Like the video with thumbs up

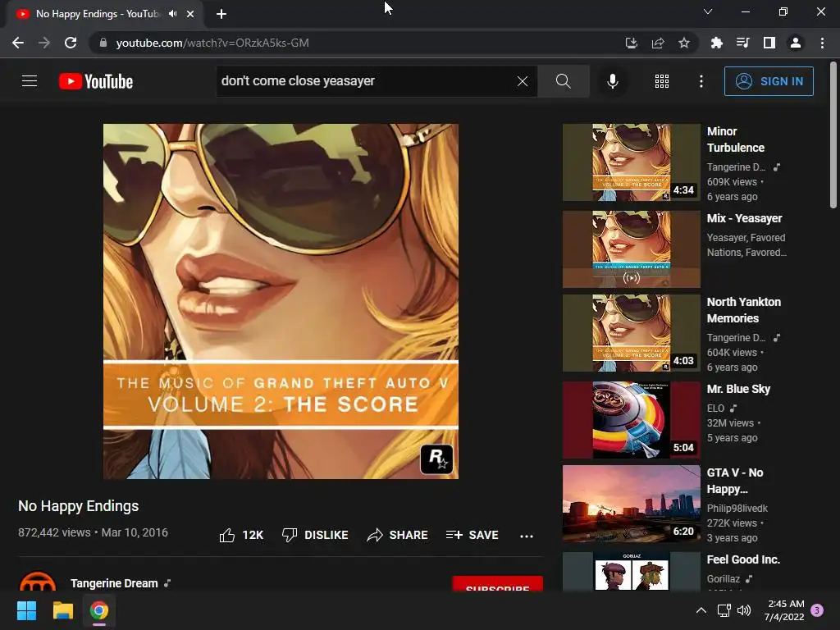click(242, 535)
